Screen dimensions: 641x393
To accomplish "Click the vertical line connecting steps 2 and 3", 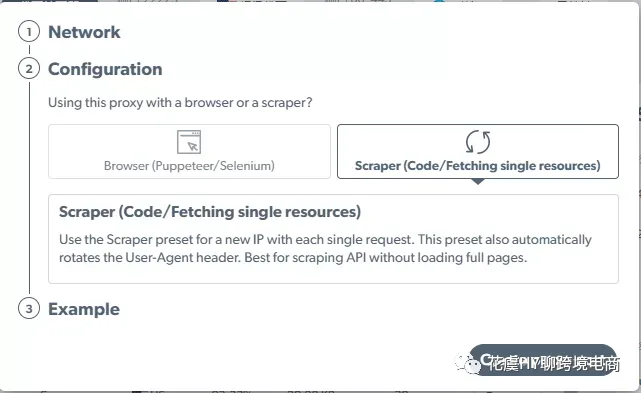I will (x=29, y=188).
